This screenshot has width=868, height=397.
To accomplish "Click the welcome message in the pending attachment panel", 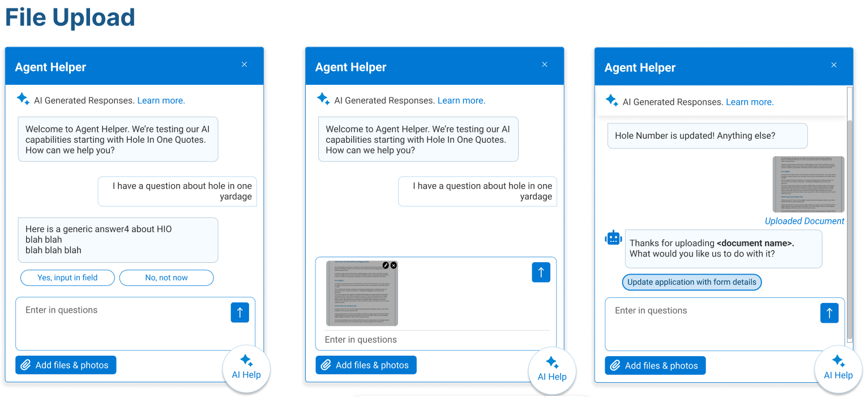I will pyautogui.click(x=418, y=139).
